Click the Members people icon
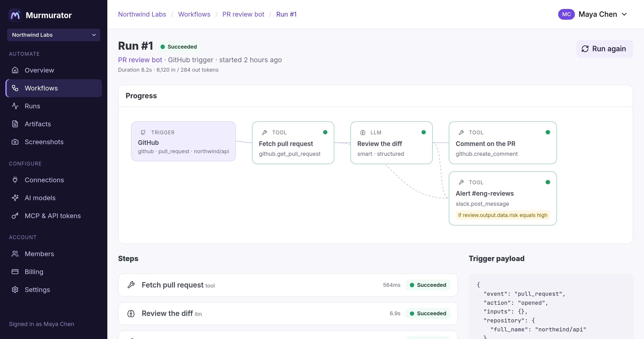Viewport: 644px width, 339px height. click(x=15, y=254)
